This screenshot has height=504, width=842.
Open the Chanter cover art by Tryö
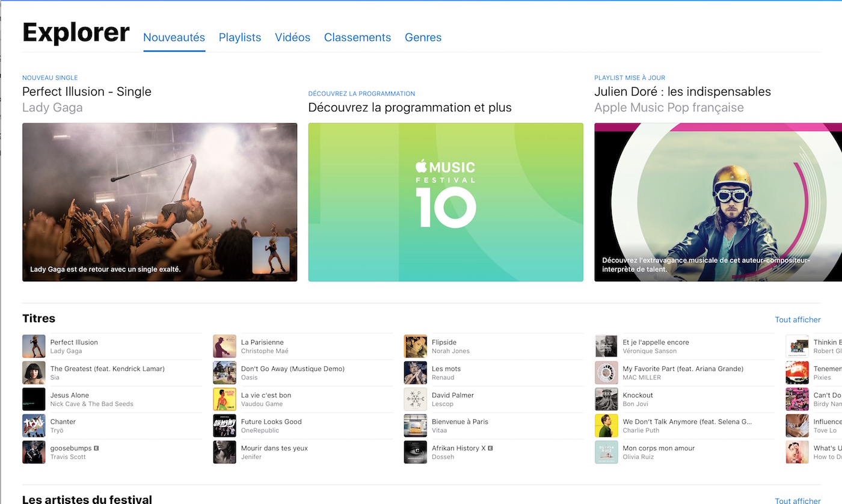pyautogui.click(x=34, y=426)
